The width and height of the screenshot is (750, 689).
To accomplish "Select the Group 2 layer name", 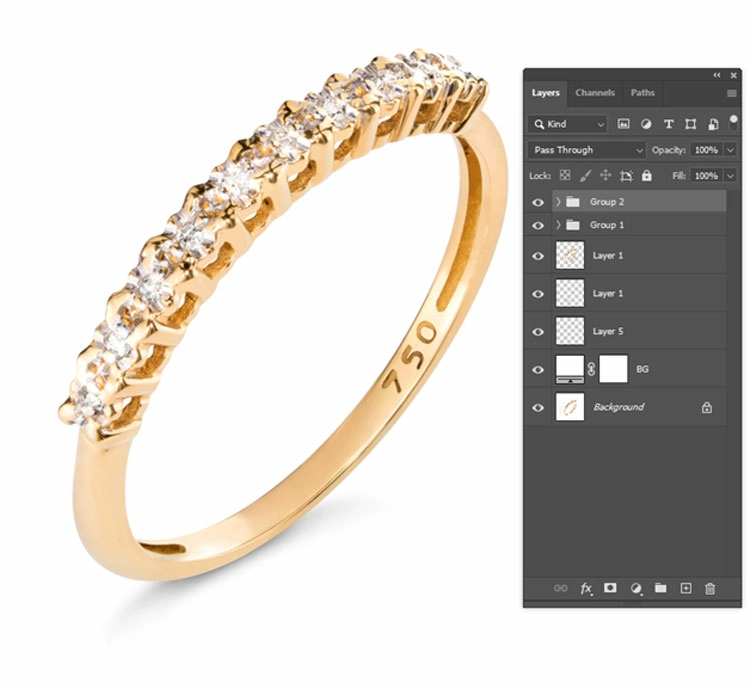I will [x=607, y=202].
